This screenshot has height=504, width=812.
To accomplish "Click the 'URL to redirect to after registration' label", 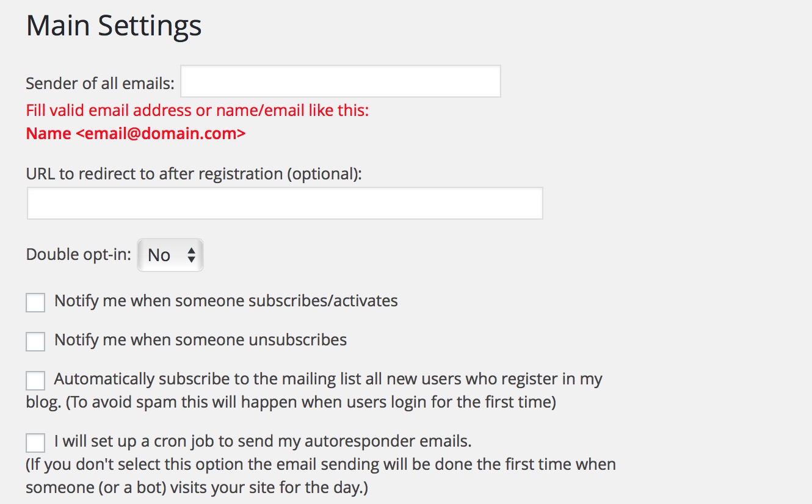I will coord(194,174).
